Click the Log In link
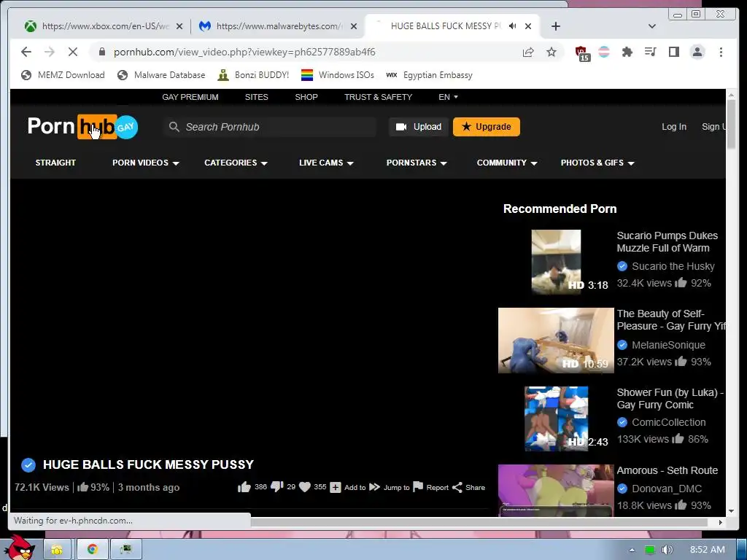 click(x=673, y=127)
